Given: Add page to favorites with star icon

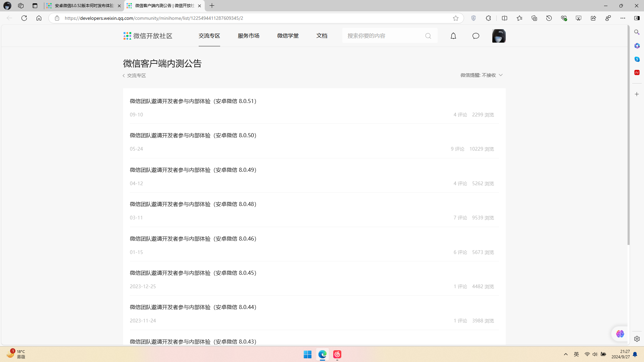Looking at the screenshot, I should point(455,18).
